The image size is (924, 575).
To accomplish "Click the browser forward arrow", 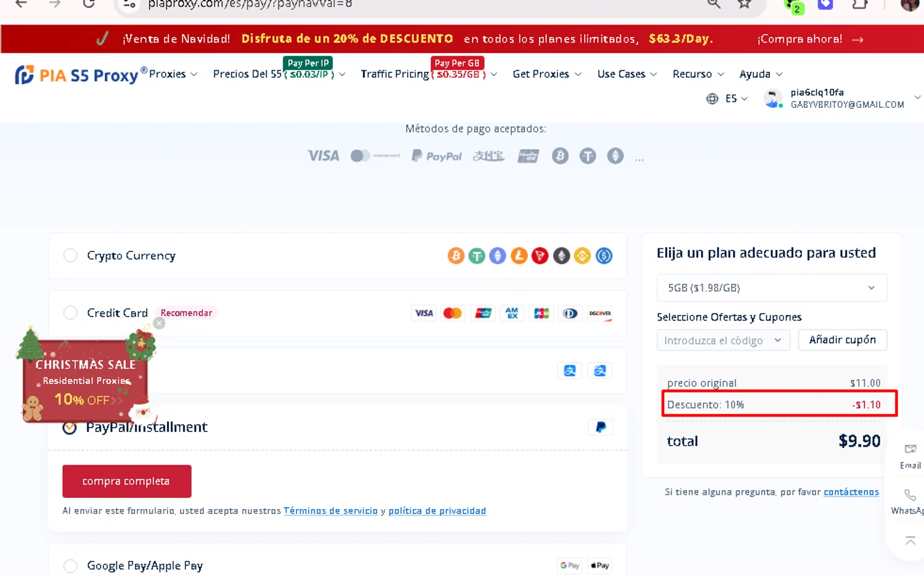I will [x=55, y=4].
